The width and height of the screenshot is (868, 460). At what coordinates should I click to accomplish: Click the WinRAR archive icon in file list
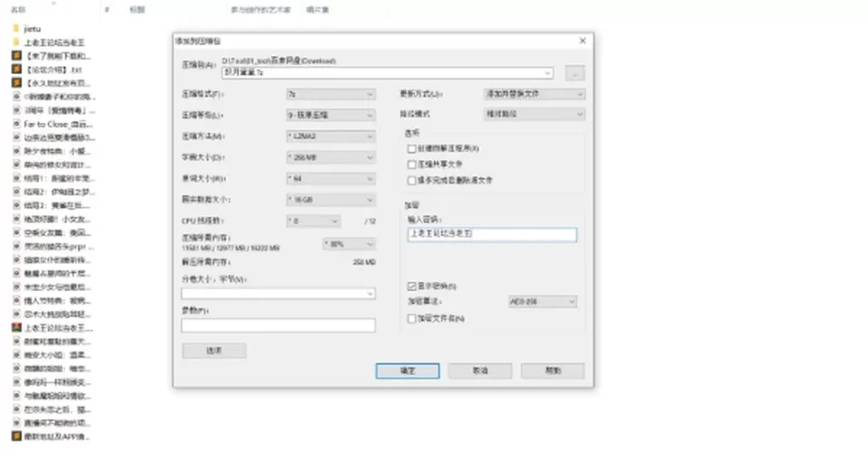pyautogui.click(x=16, y=328)
